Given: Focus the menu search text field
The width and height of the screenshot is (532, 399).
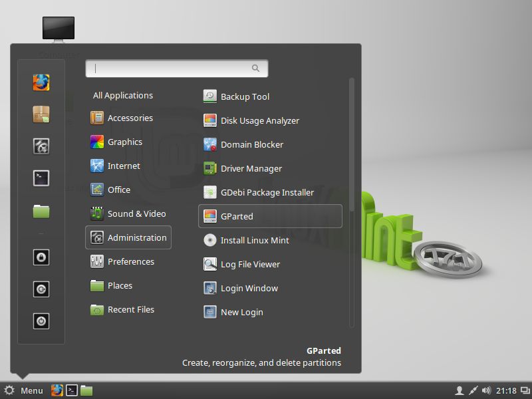Looking at the screenshot, I should [177, 68].
